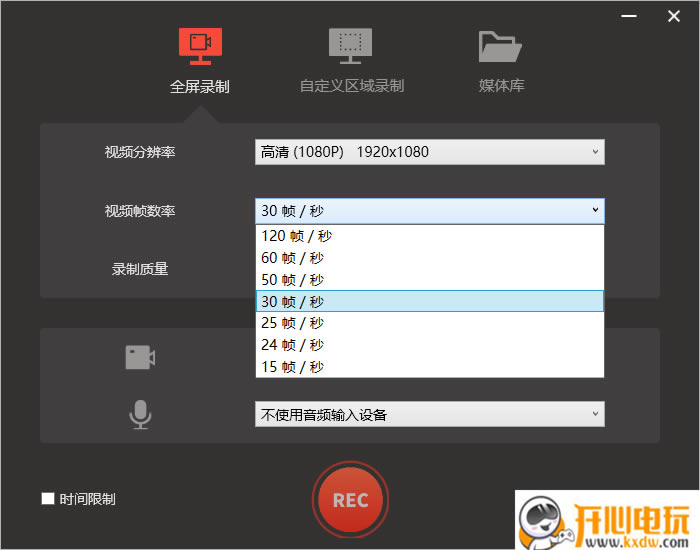Choose 25 帧 / 秒 option
The height and width of the screenshot is (550, 700).
tap(430, 323)
